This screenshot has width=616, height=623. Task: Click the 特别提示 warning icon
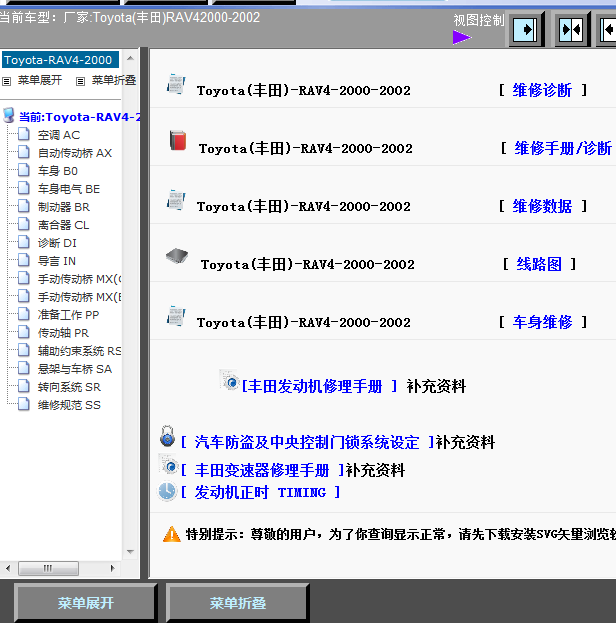pyautogui.click(x=172, y=534)
